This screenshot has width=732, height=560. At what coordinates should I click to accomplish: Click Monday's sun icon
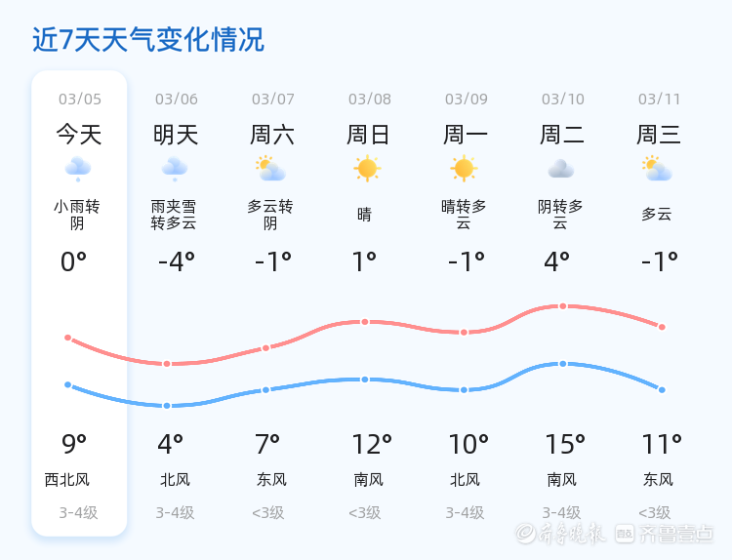coord(464,169)
